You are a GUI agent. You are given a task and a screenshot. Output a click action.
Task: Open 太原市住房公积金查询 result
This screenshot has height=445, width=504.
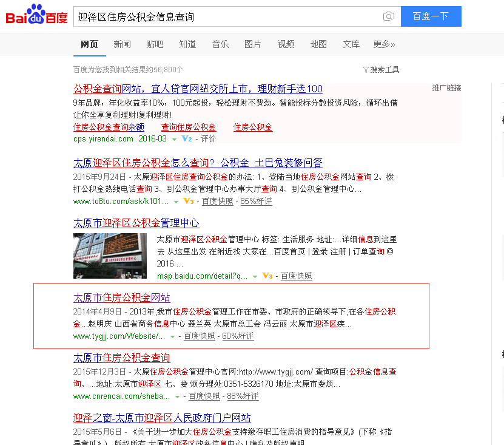[x=121, y=358]
